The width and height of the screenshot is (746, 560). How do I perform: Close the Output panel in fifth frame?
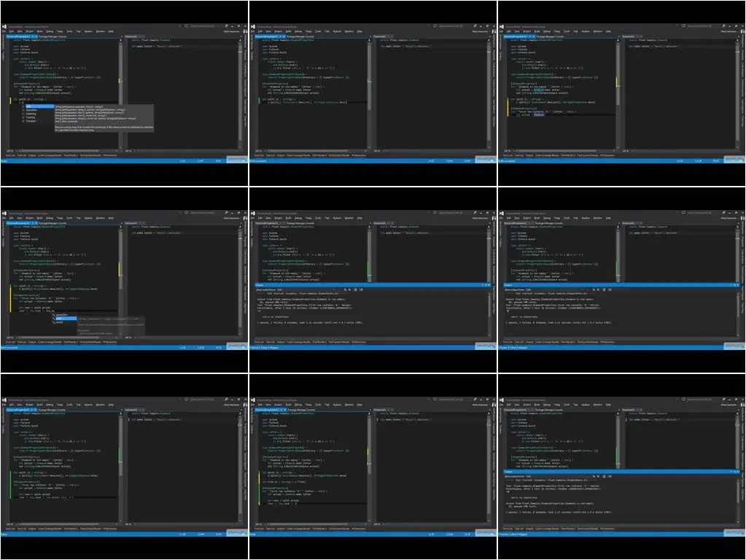click(489, 285)
